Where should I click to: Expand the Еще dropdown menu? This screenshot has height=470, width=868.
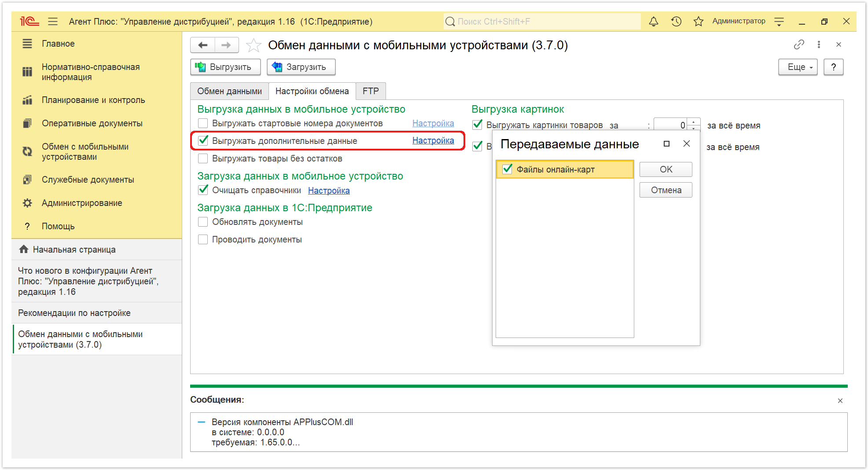pos(798,67)
